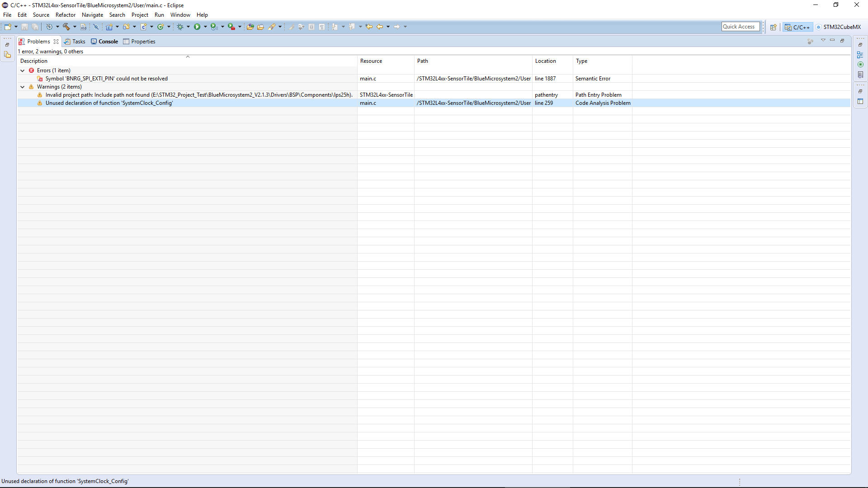Click the Quick Access field
868x488 pixels.
click(740, 27)
